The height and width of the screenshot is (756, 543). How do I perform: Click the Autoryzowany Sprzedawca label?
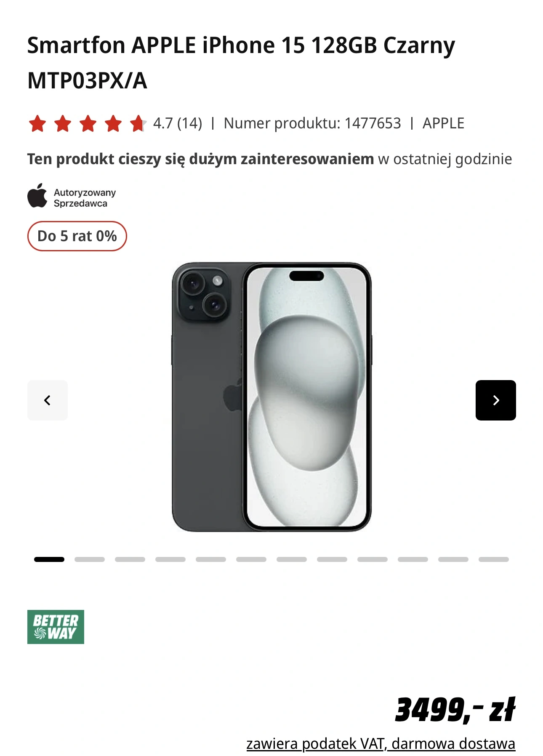point(85,198)
